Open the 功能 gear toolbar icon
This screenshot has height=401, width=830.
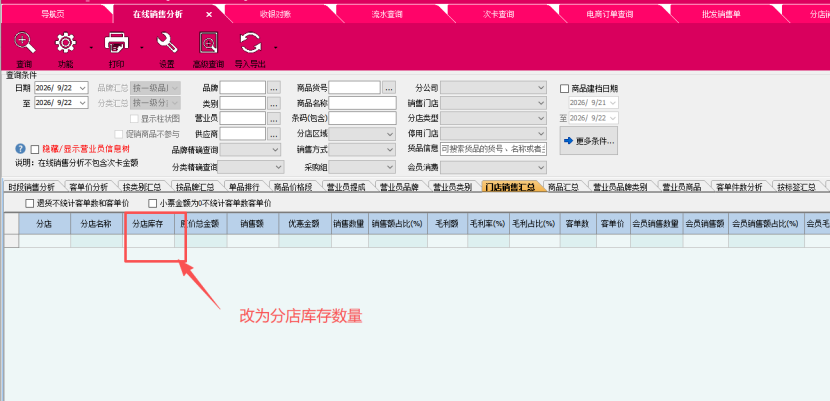pyautogui.click(x=66, y=43)
